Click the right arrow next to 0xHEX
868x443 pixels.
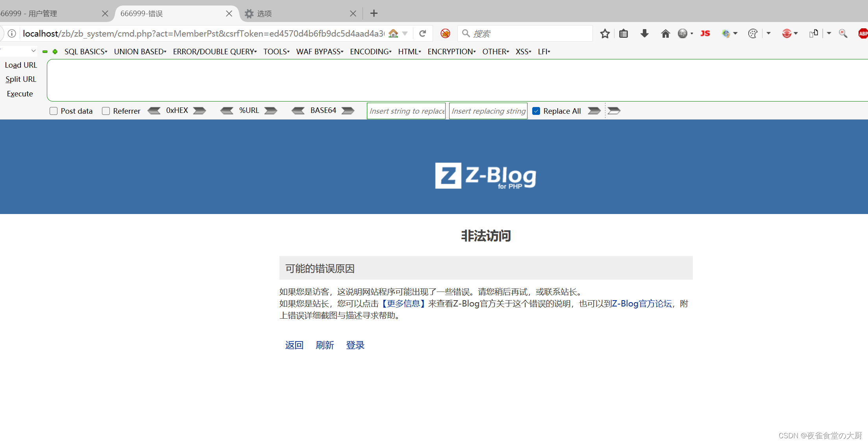pyautogui.click(x=200, y=111)
